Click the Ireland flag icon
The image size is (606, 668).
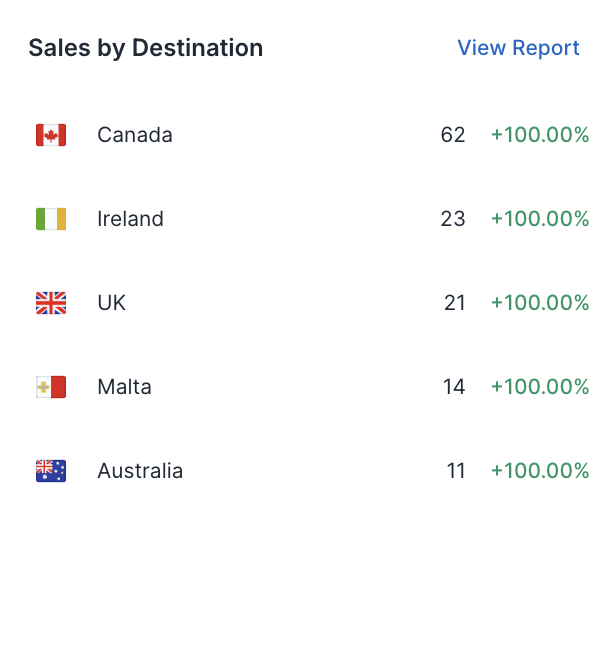coord(51,219)
